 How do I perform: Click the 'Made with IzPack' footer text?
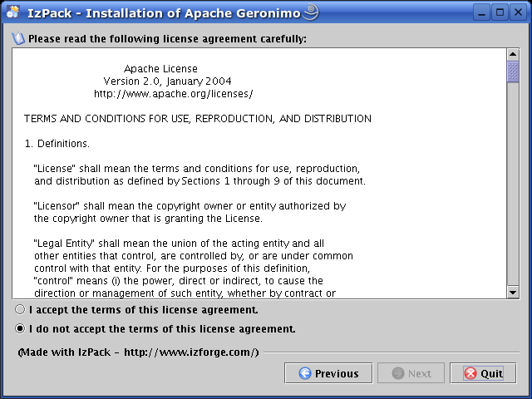139,352
